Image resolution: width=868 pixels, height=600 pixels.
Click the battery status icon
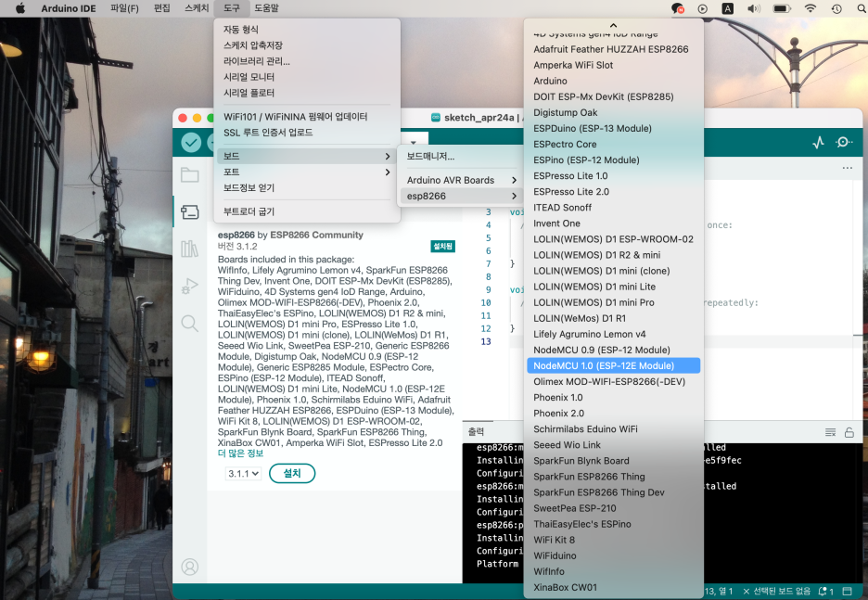point(782,8)
